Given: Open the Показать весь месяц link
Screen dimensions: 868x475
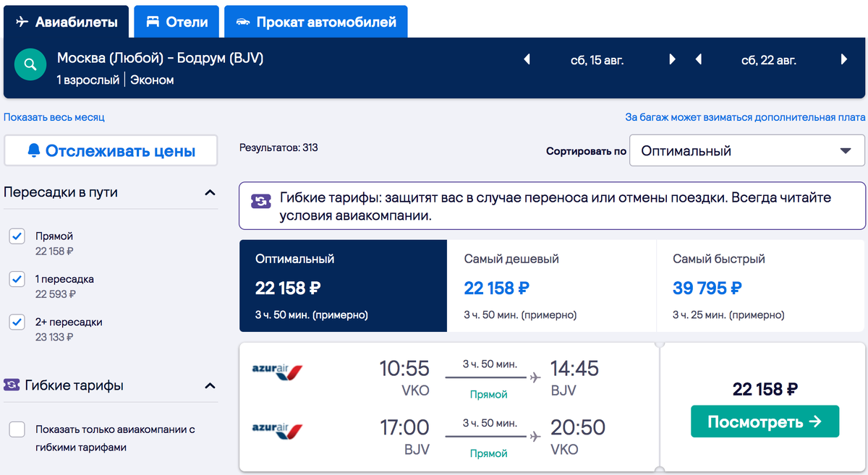Looking at the screenshot, I should pyautogui.click(x=54, y=117).
